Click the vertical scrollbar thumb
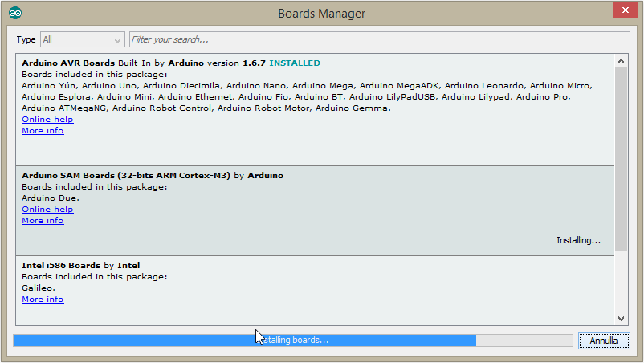The width and height of the screenshot is (644, 363). [x=621, y=159]
